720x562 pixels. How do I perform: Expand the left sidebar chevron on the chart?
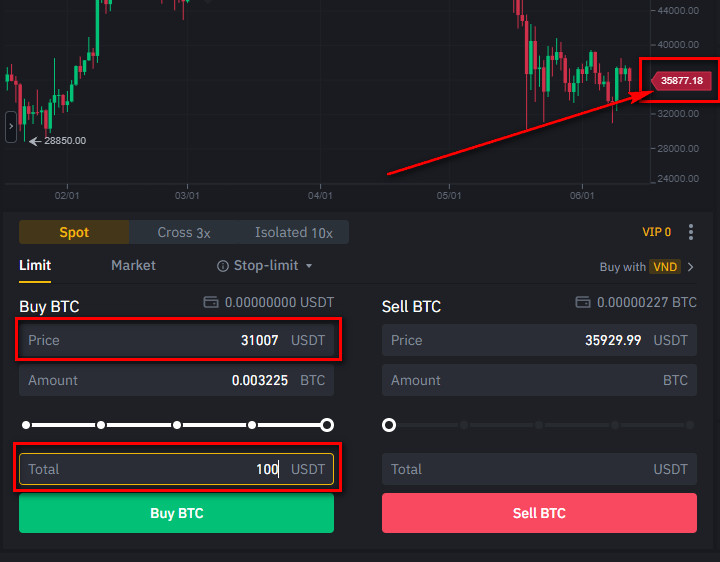pyautogui.click(x=11, y=127)
